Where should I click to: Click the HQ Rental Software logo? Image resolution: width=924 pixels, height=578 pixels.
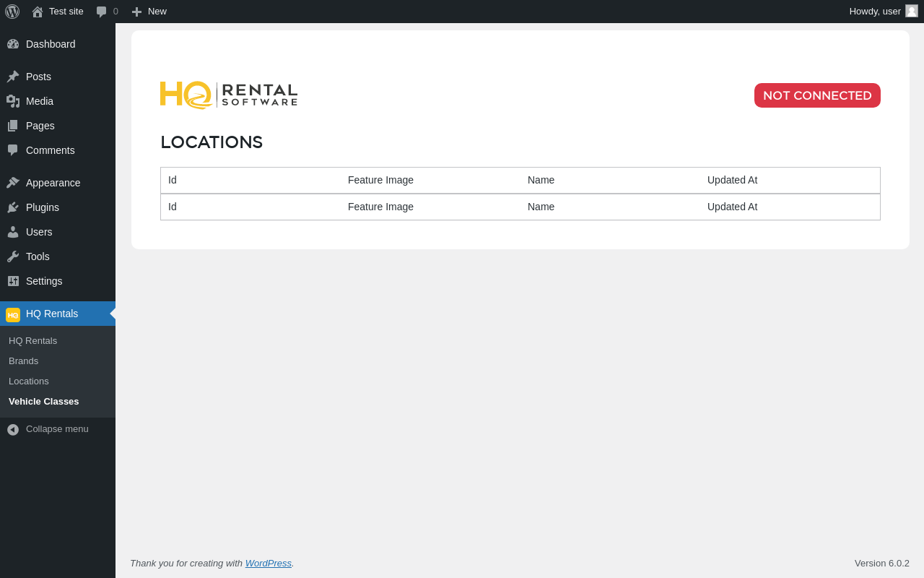(229, 95)
